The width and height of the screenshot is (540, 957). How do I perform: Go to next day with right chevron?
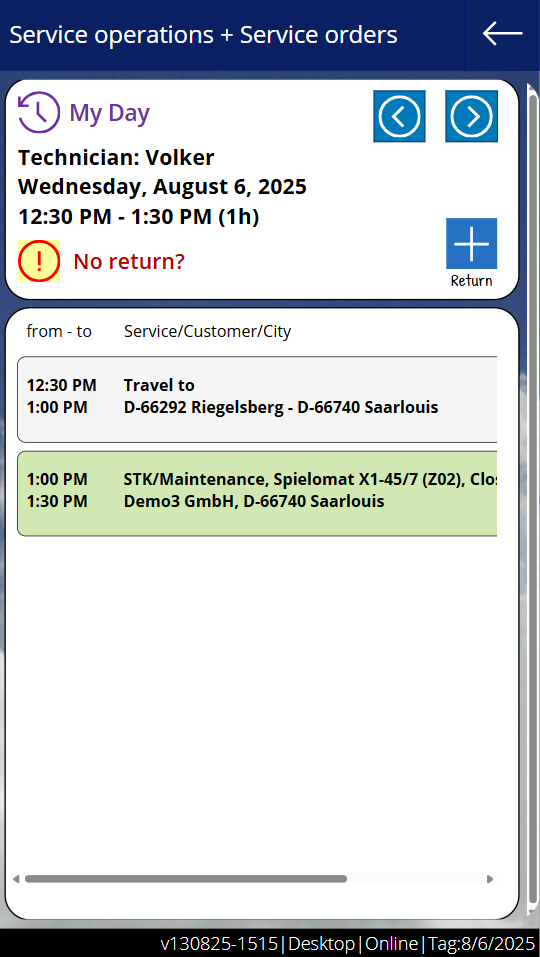pos(471,116)
